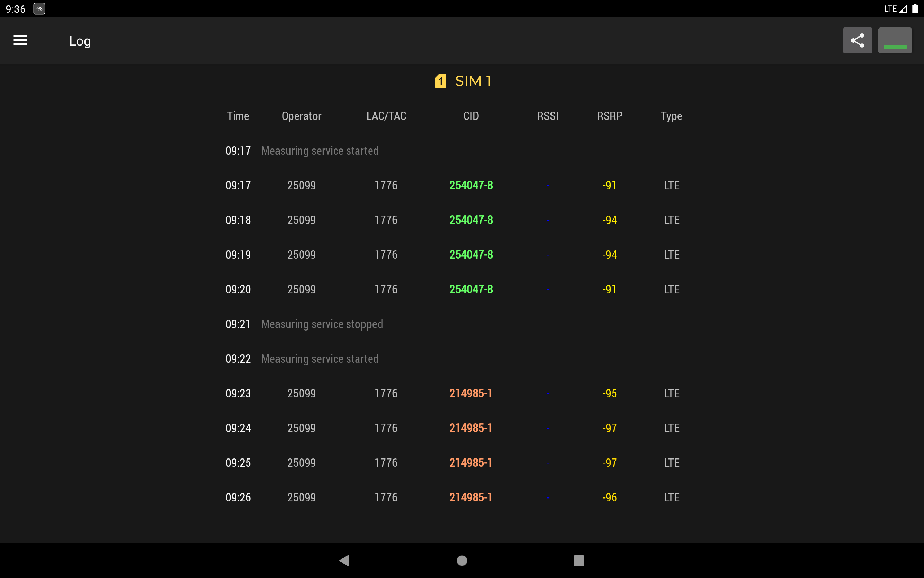Tap the Android recent apps button

[x=579, y=560]
